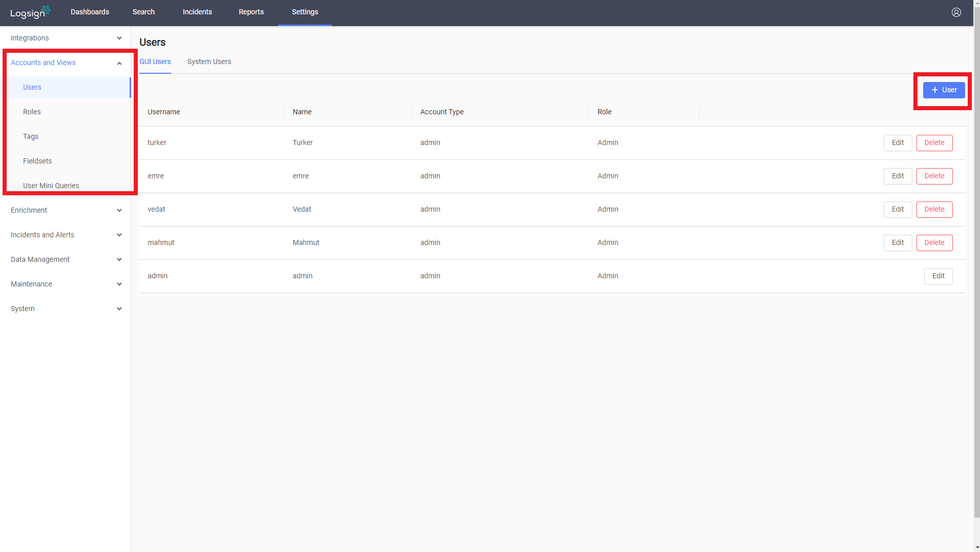Open the Dashboards menu
This screenshot has width=980, height=552.
pyautogui.click(x=90, y=12)
